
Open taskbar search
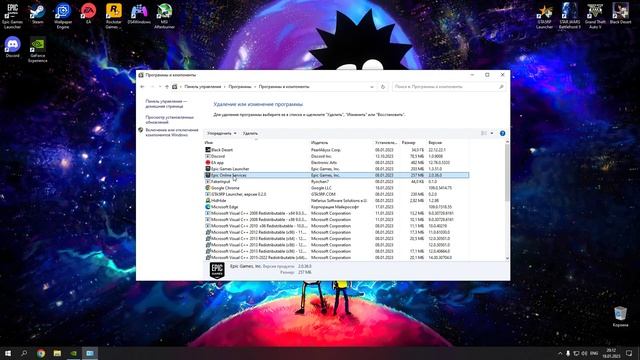click(24, 353)
